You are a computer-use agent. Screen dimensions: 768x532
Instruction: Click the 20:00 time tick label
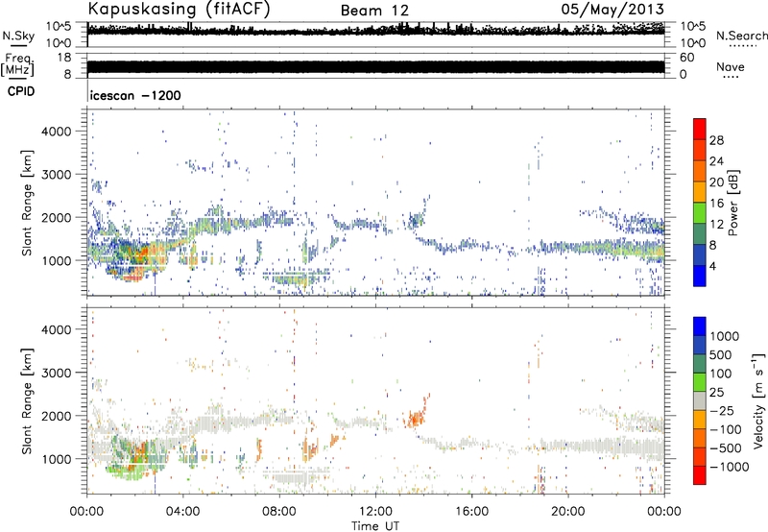point(567,512)
